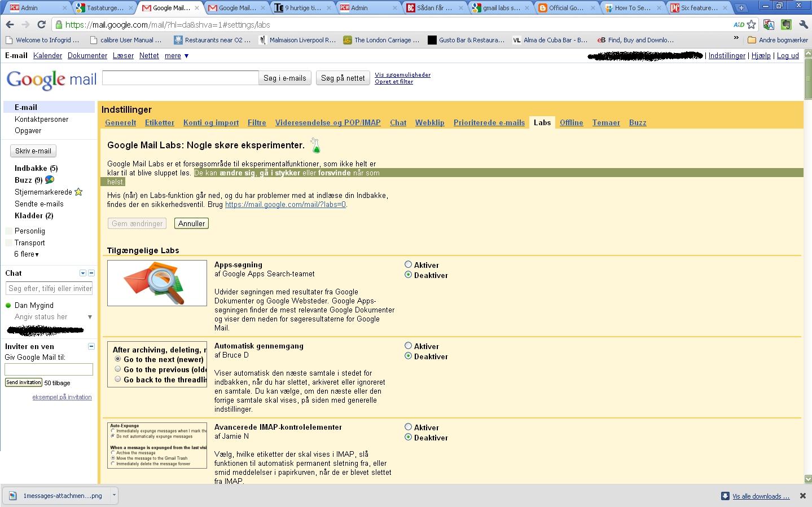Click the chat search input field

[x=49, y=288]
